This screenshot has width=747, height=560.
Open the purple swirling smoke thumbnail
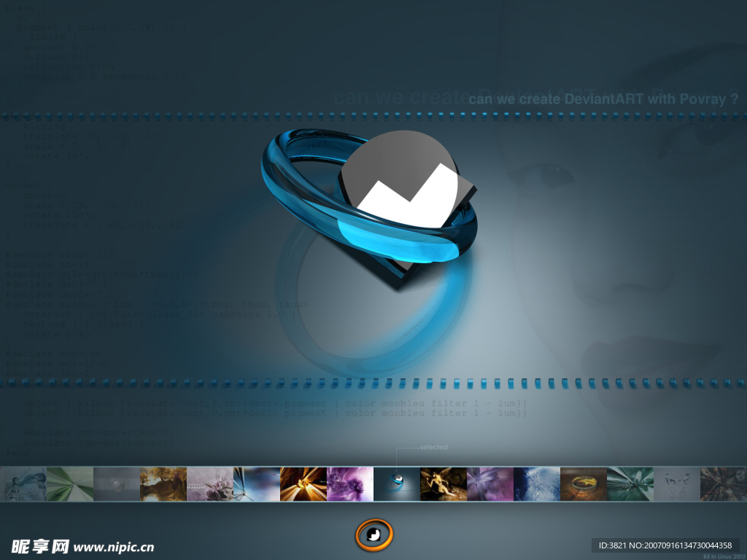(x=350, y=484)
